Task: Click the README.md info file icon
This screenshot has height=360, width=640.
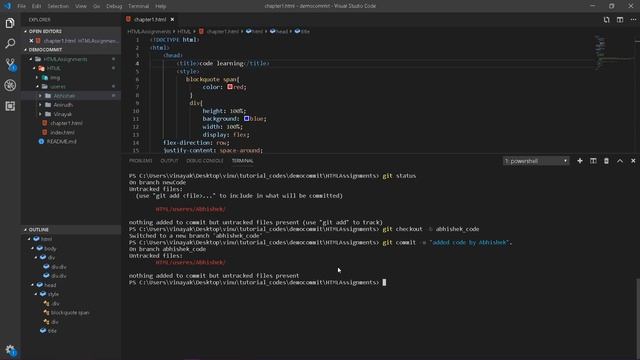Action: [x=41, y=141]
